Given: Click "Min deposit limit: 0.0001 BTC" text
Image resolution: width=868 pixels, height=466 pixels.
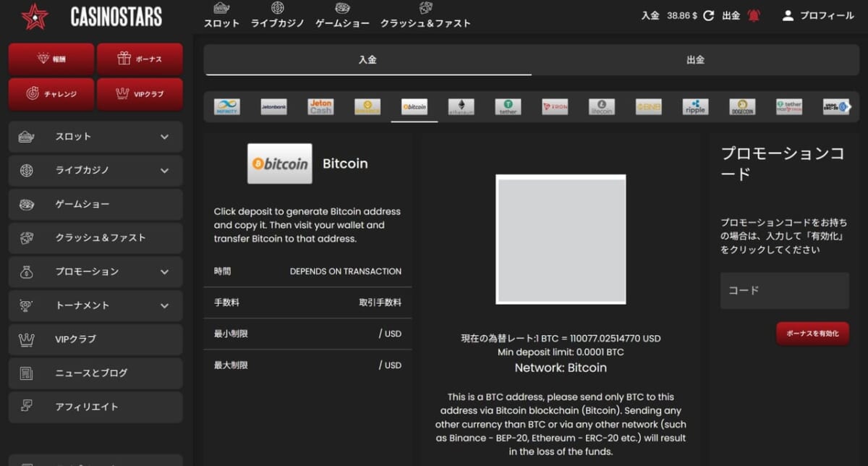Looking at the screenshot, I should pyautogui.click(x=561, y=352).
